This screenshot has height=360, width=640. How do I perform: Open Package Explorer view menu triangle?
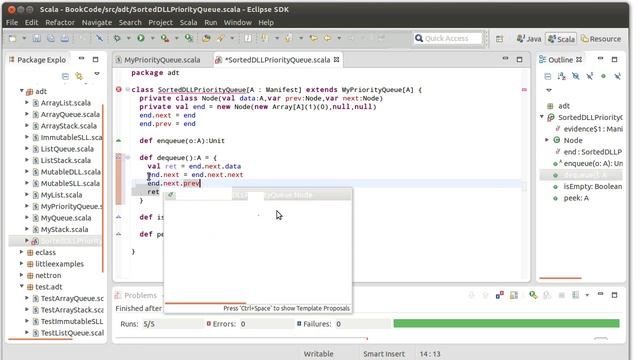(97, 74)
